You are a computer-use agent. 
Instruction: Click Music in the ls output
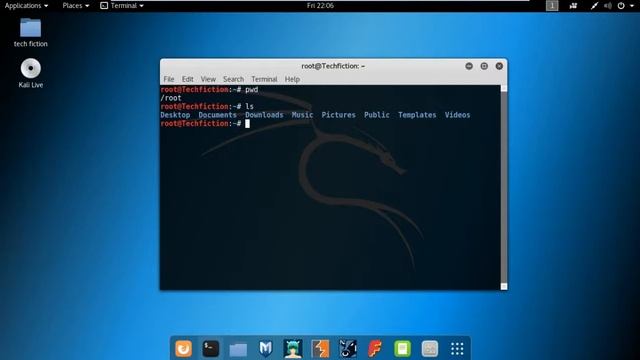pos(302,115)
